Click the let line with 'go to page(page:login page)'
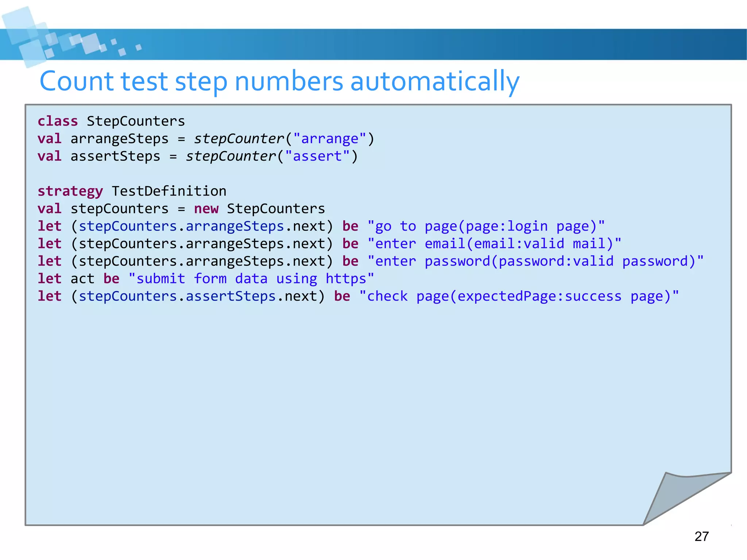747x560 pixels. tap(321, 226)
